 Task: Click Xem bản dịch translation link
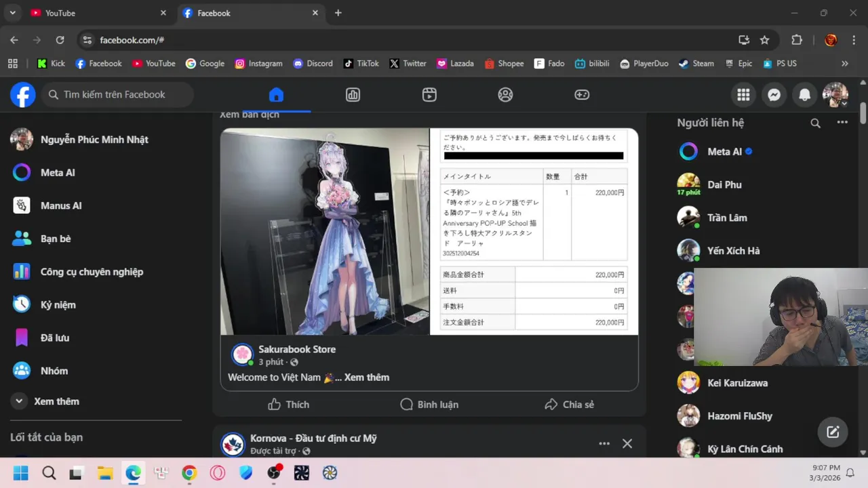click(x=250, y=115)
